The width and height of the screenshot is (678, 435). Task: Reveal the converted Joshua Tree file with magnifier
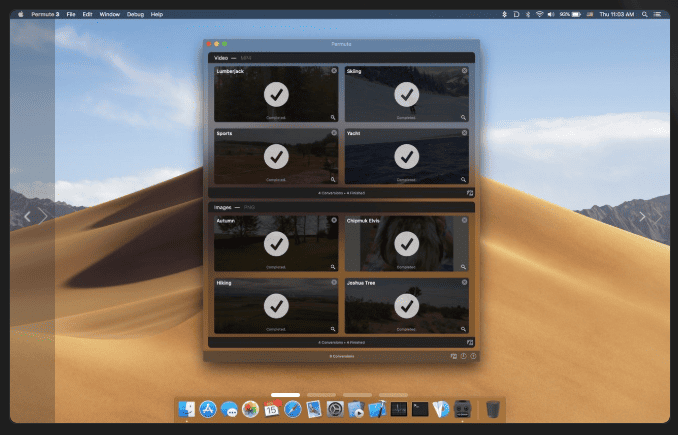point(463,329)
